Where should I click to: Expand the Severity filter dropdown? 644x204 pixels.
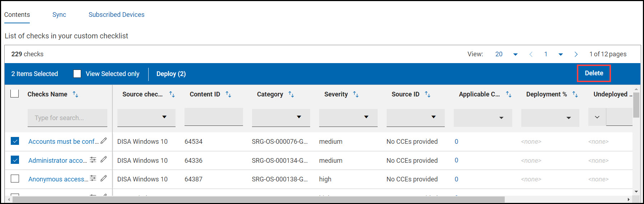point(366,117)
